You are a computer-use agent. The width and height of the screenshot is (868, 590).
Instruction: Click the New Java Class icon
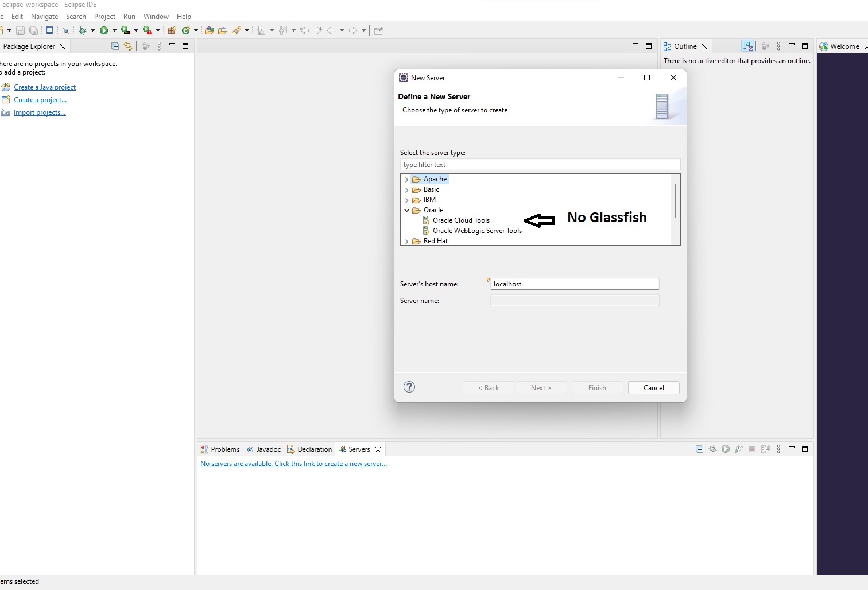[185, 30]
